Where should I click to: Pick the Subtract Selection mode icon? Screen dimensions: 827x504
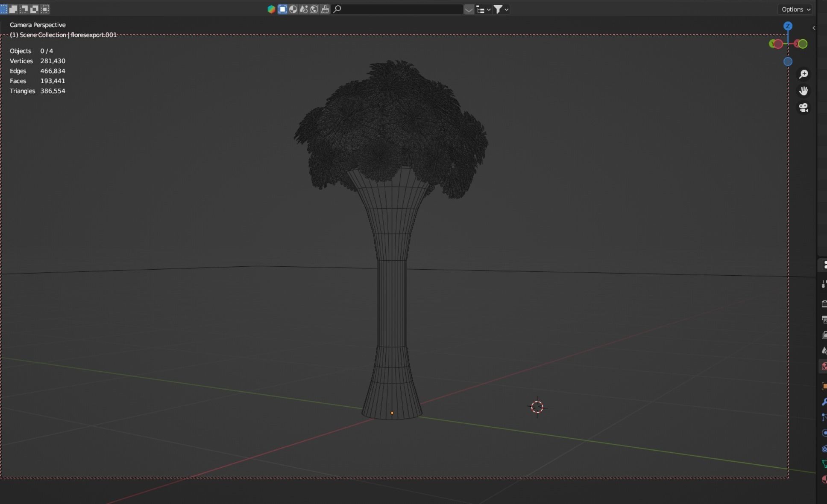(23, 9)
